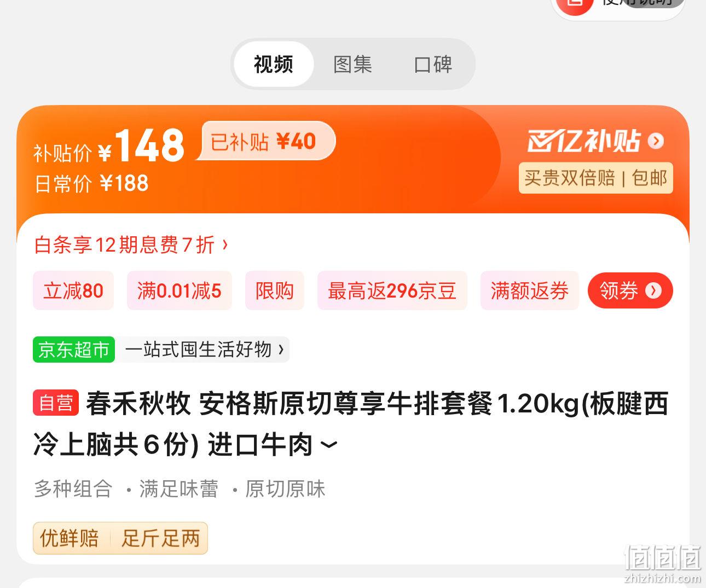Open 白条享12期息费7折 details

(x=124, y=244)
